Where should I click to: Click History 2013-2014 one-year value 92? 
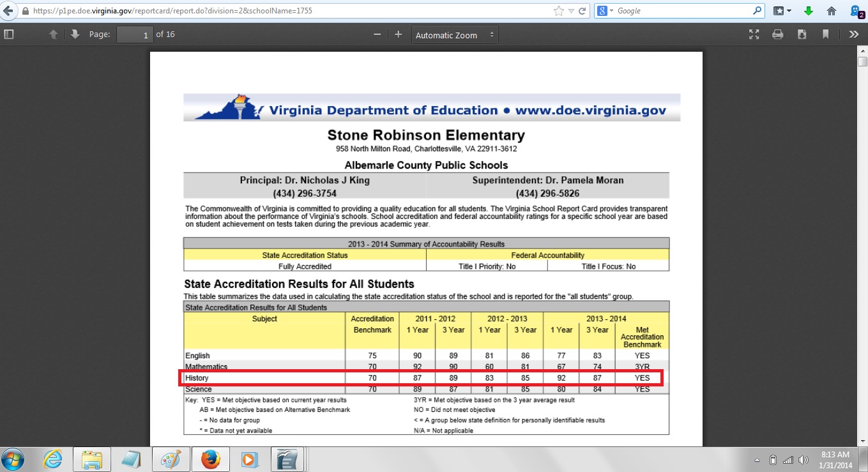[x=561, y=378]
